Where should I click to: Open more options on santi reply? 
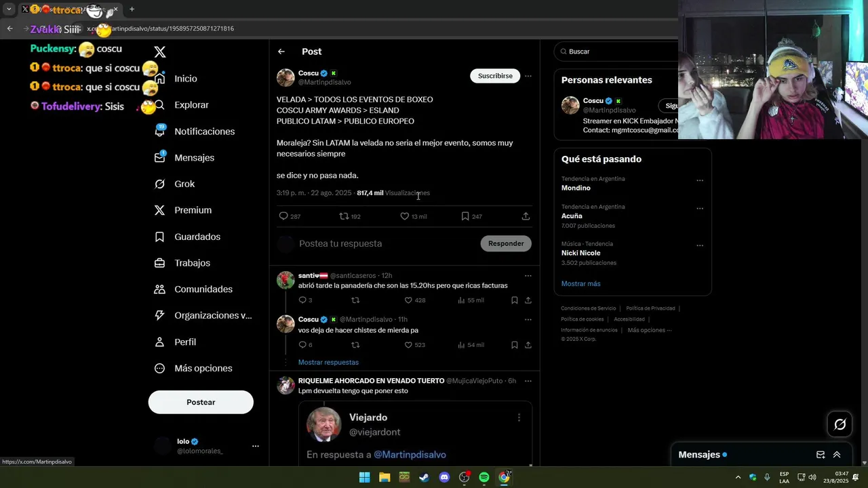(528, 276)
